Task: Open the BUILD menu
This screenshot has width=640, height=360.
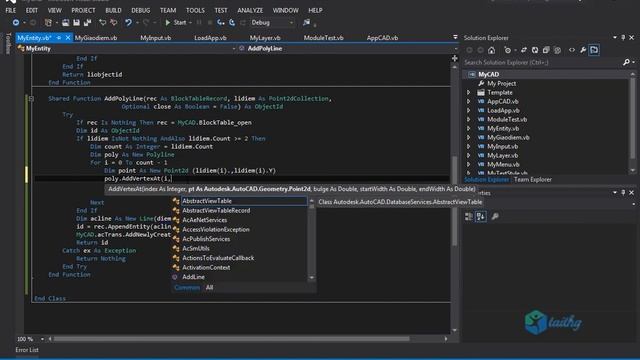Action: 113,10
